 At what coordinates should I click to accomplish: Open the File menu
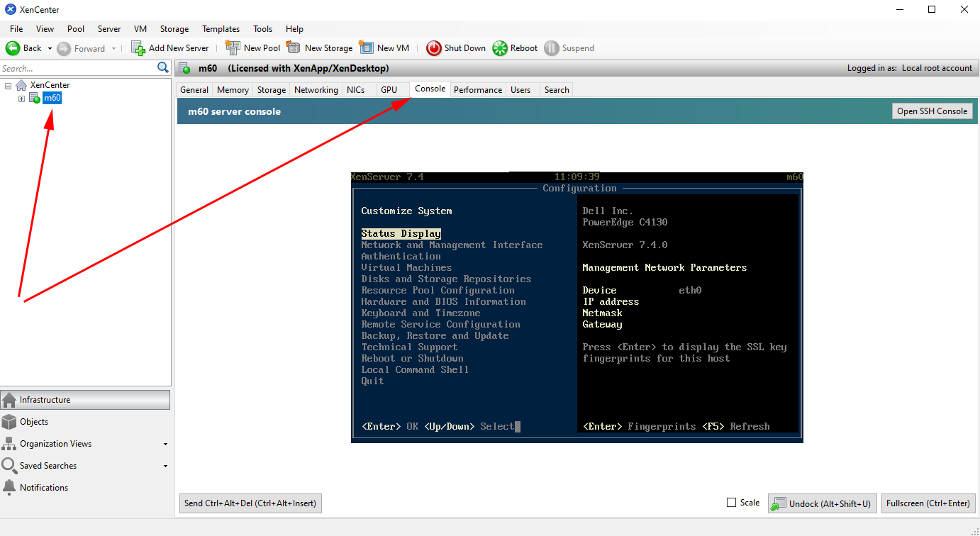tap(16, 29)
